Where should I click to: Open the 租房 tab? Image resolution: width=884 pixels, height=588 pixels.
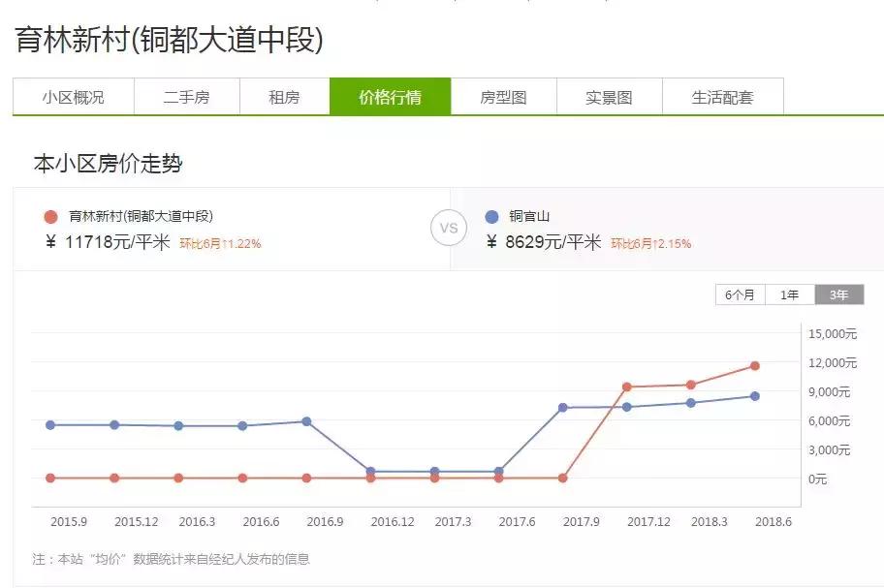282,97
